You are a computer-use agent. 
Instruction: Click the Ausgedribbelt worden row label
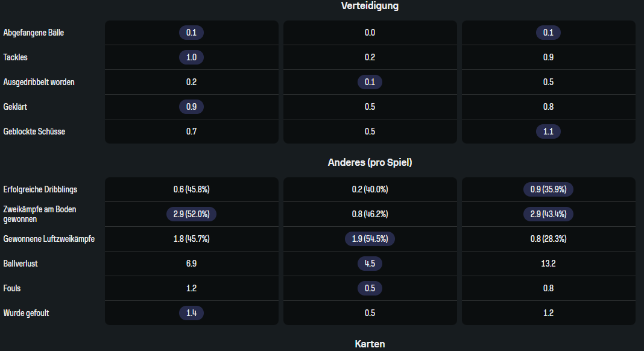click(x=39, y=82)
